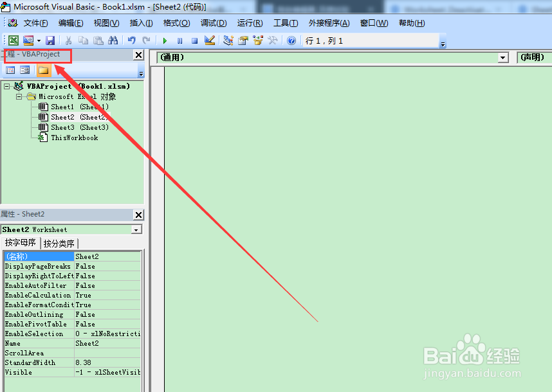Viewport: 552px width, 392px height.
Task: Select Sheet2 (Sheet2) in project tree
Action: point(80,117)
